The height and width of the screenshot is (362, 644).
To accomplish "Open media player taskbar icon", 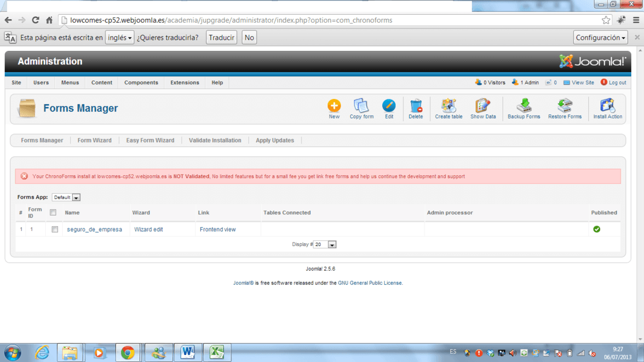I will pyautogui.click(x=99, y=353).
